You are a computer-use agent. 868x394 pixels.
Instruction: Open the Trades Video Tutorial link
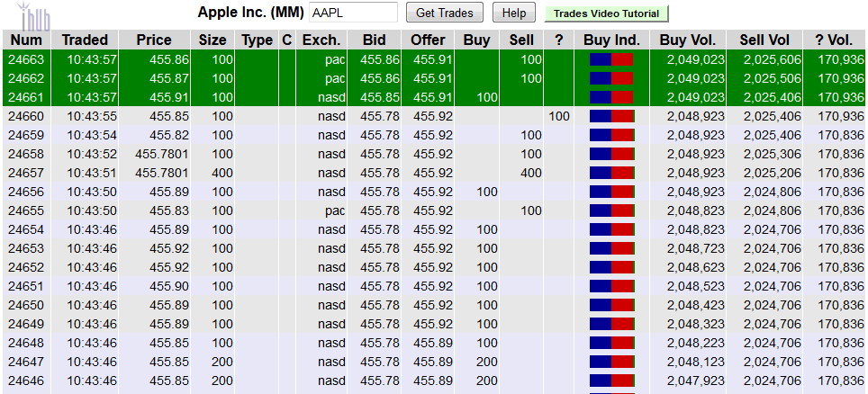tap(606, 13)
